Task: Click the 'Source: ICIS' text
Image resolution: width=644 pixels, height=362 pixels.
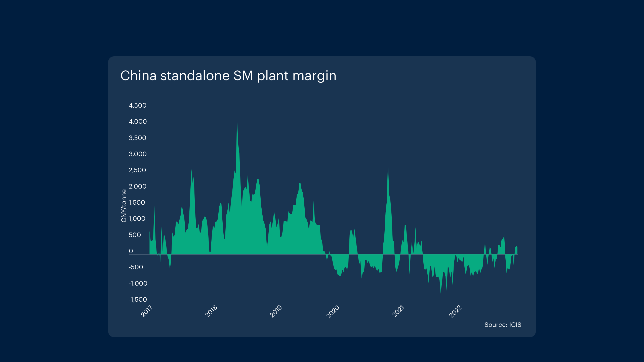Action: (503, 325)
